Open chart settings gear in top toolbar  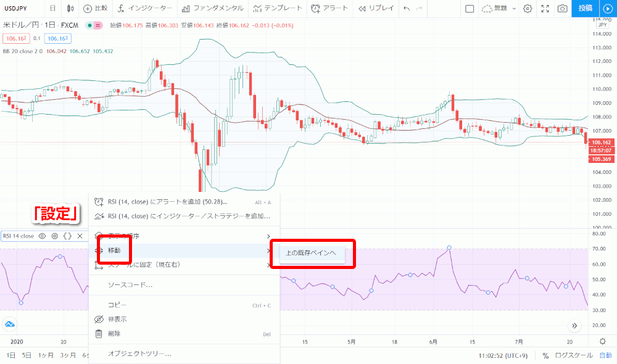(x=528, y=9)
